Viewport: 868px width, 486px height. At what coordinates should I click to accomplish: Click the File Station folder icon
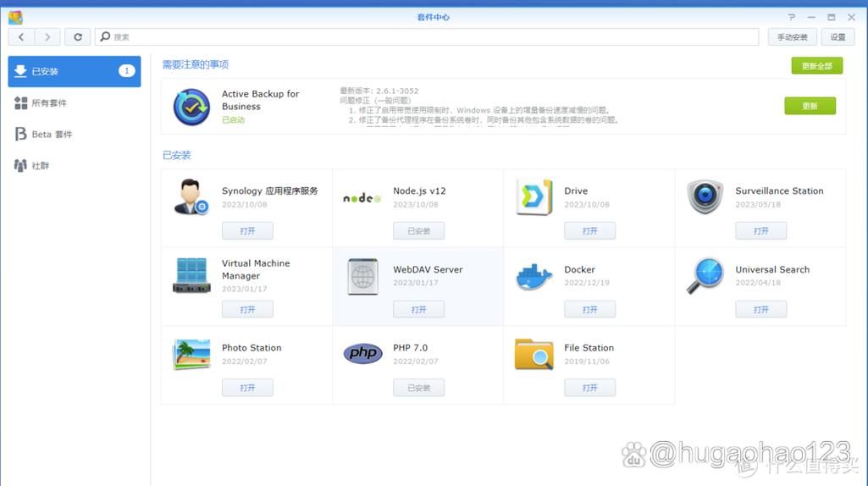pyautogui.click(x=534, y=354)
